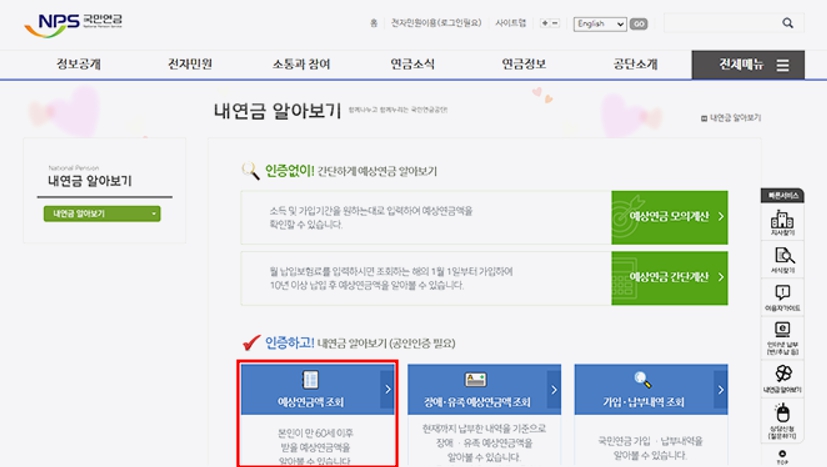
Task: Go to 홈 link in header
Action: click(373, 23)
